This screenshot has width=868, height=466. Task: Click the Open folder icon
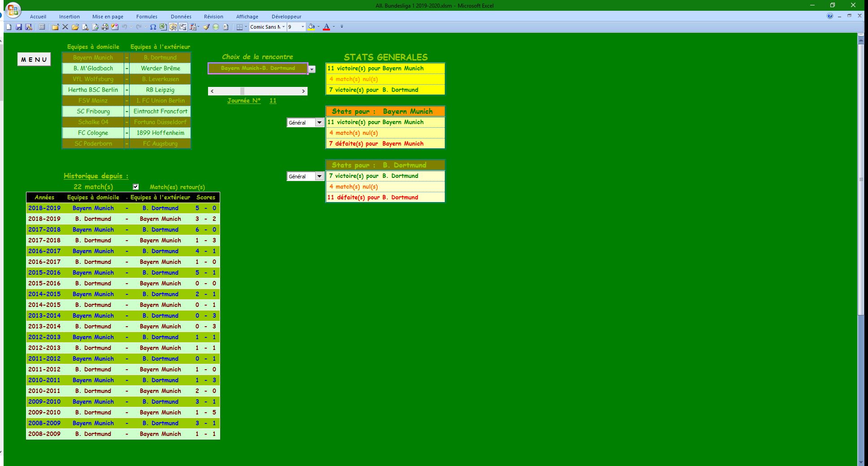click(75, 27)
